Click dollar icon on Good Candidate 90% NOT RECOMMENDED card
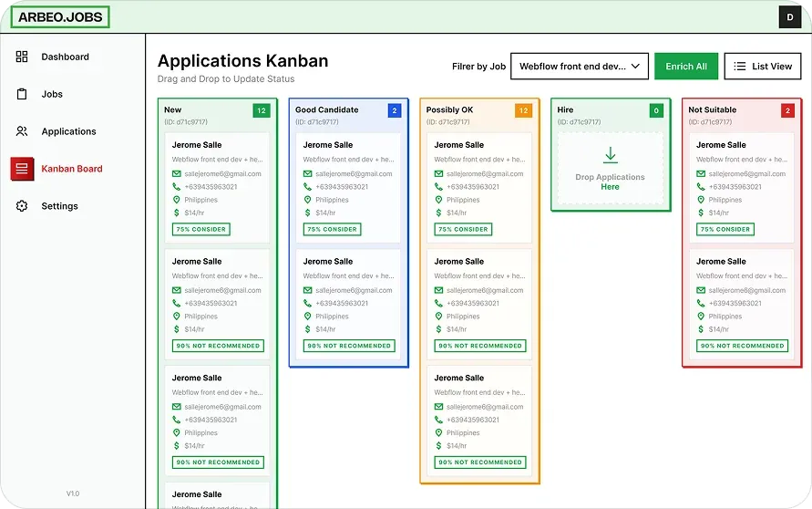812x509 pixels. coord(308,329)
